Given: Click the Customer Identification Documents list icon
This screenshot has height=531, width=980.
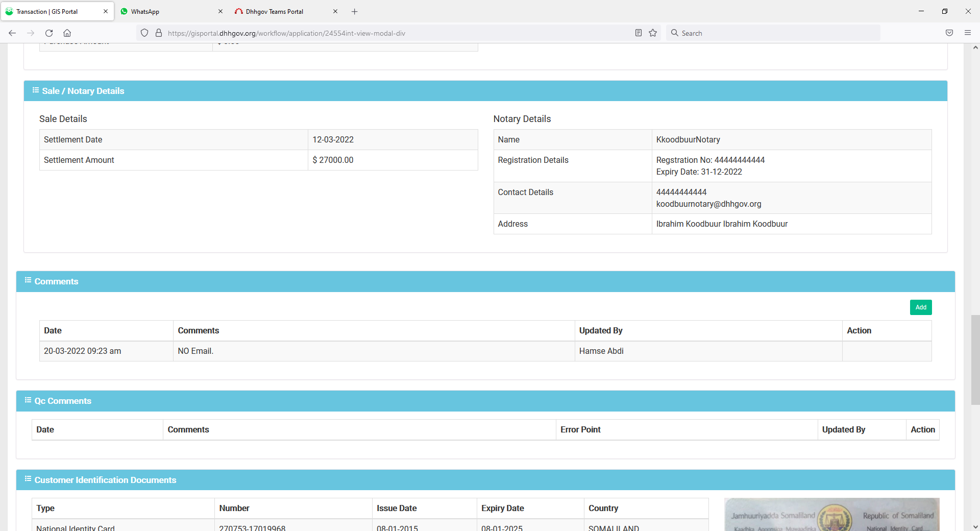Looking at the screenshot, I should [28, 479].
